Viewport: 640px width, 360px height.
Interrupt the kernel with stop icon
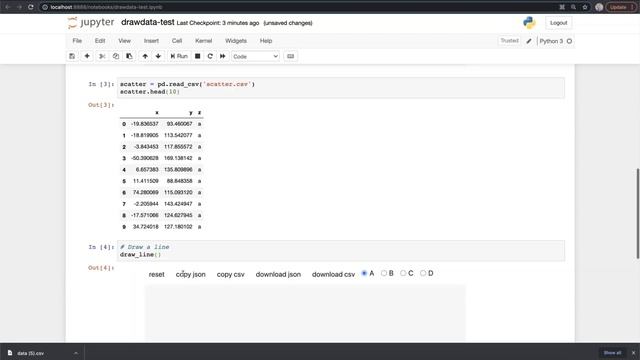[x=198, y=56]
